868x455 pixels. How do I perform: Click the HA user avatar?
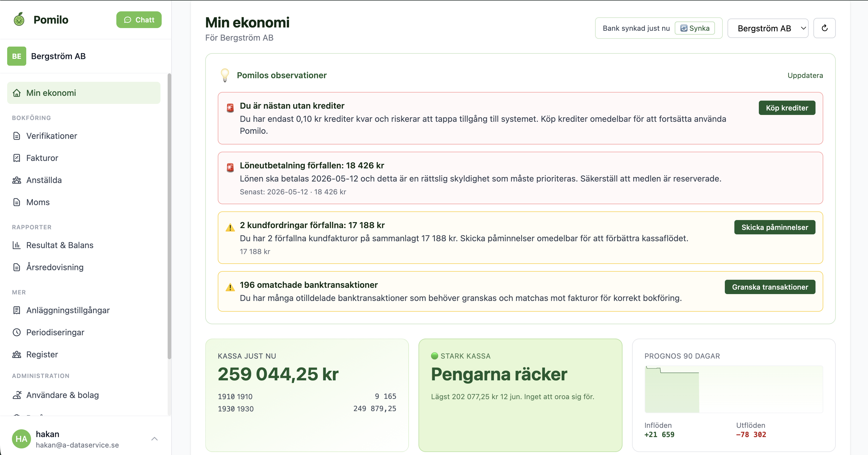(x=21, y=439)
